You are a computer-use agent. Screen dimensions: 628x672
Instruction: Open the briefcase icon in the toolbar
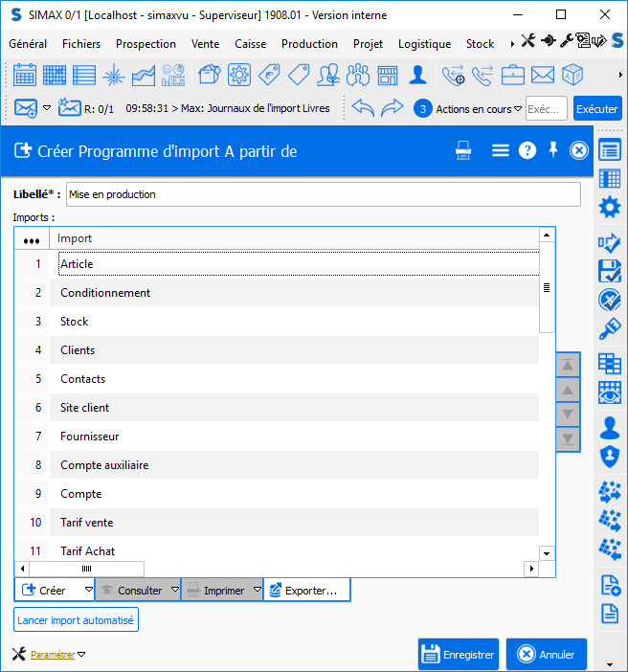click(x=513, y=75)
